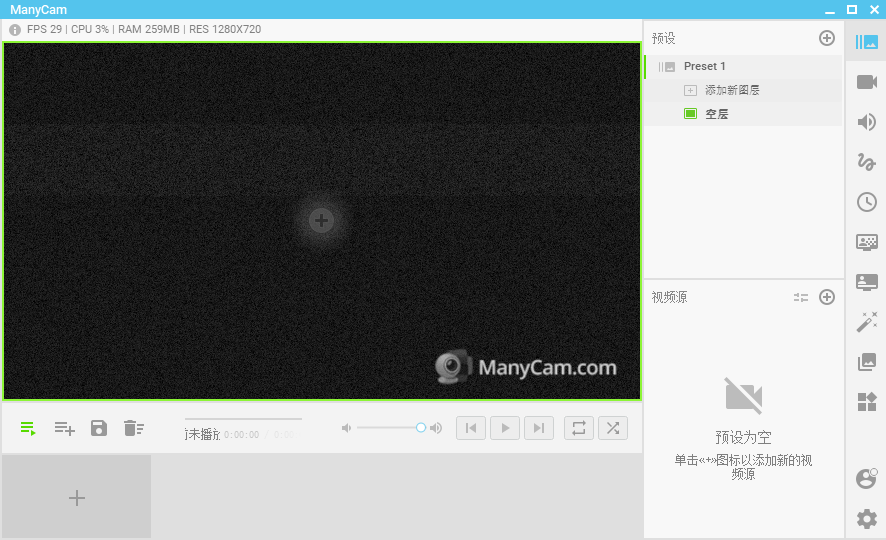The image size is (886, 540).
Task: Switch to the Presets sidebar tab
Action: 866,42
